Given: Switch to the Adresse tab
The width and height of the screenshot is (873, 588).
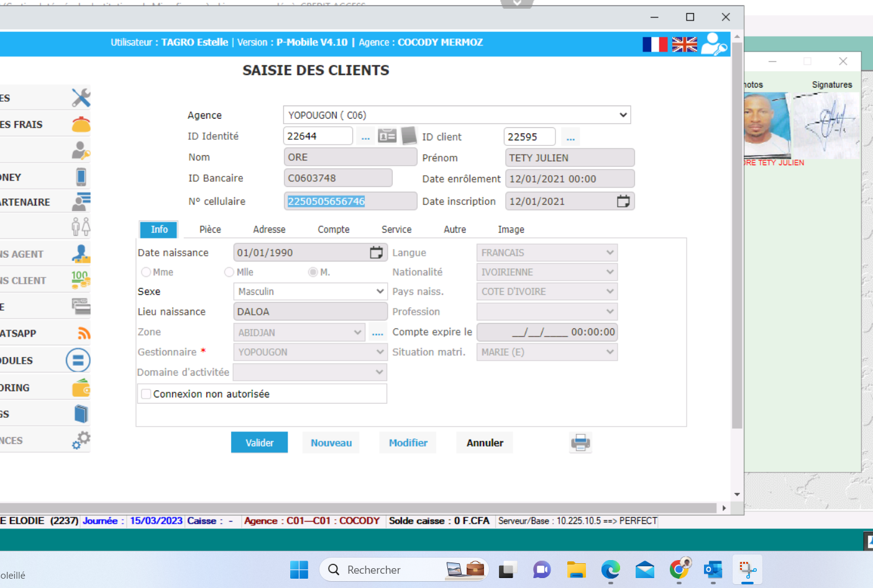Looking at the screenshot, I should pyautogui.click(x=269, y=230).
